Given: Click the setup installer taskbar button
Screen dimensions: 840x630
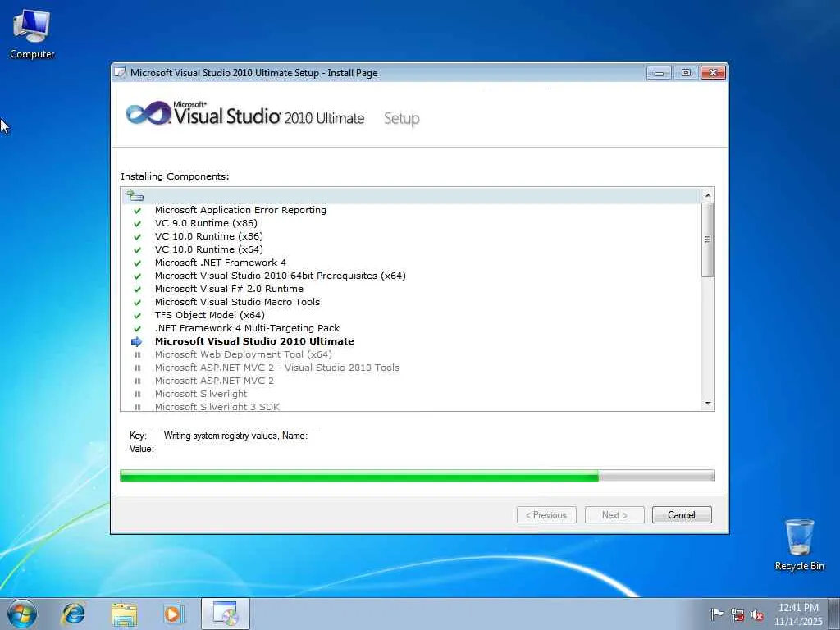Looking at the screenshot, I should click(225, 614).
